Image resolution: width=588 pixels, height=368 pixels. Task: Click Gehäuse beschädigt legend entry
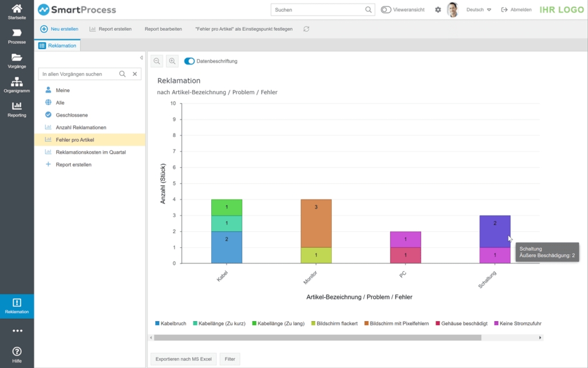pos(461,323)
